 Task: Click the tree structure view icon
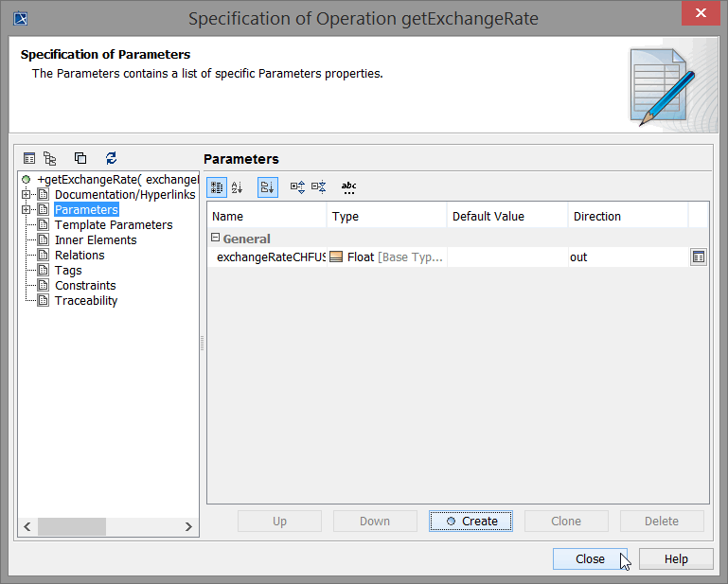click(49, 158)
